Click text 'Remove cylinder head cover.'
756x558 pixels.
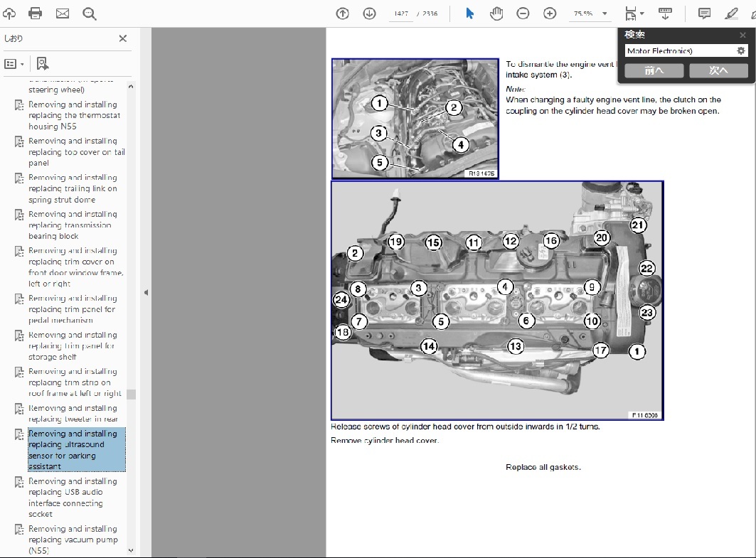coord(385,441)
